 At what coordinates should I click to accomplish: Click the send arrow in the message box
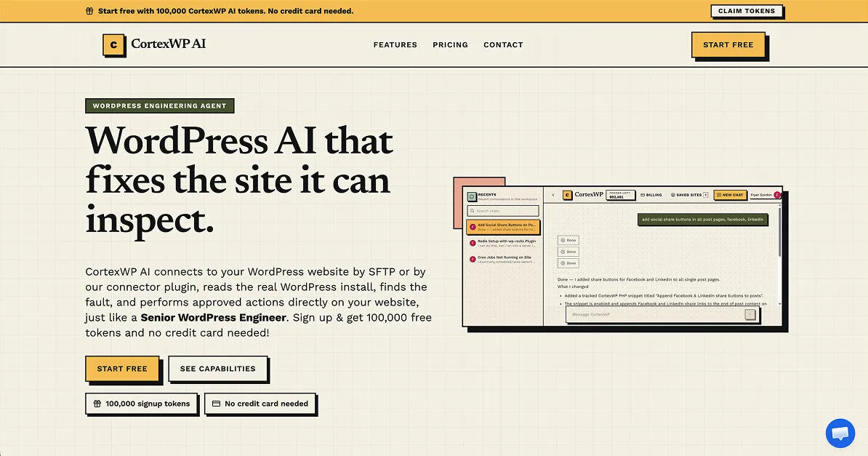tap(750, 314)
